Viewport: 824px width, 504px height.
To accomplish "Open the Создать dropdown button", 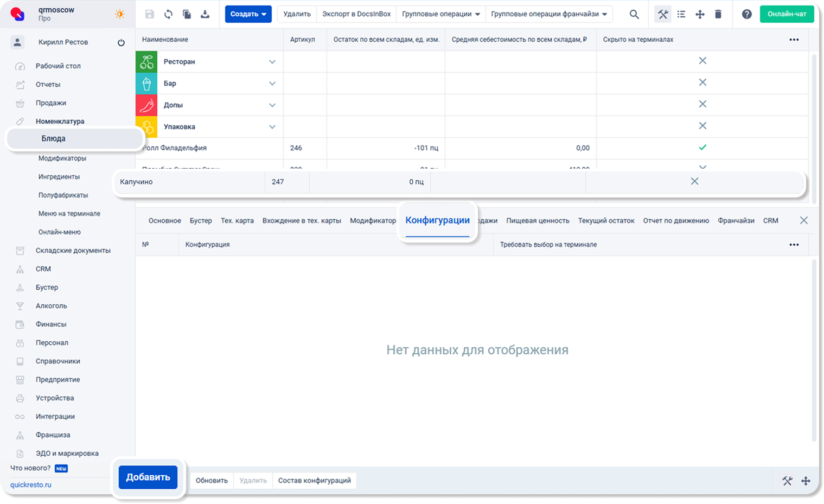I will click(248, 14).
